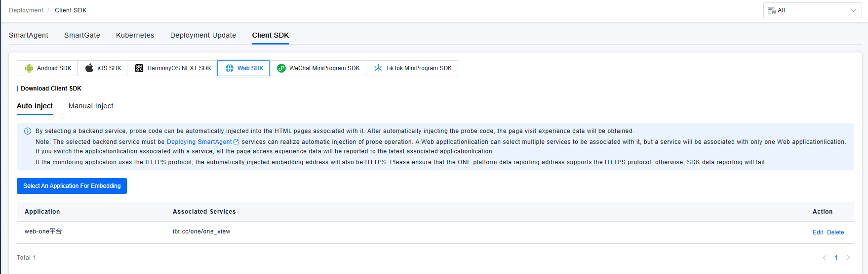
Task: Click Deployment in the breadcrumb
Action: pos(26,10)
